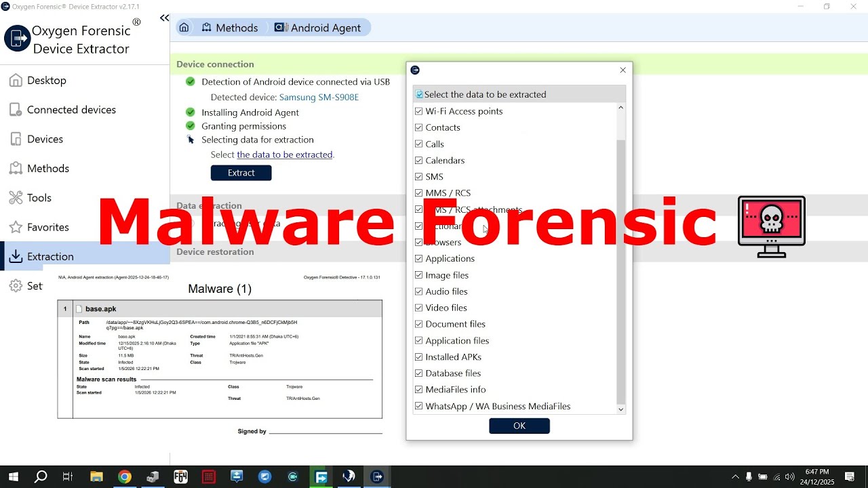Click the dialog list scrollbar thumb
This screenshot has height=488, width=868.
tap(620, 271)
